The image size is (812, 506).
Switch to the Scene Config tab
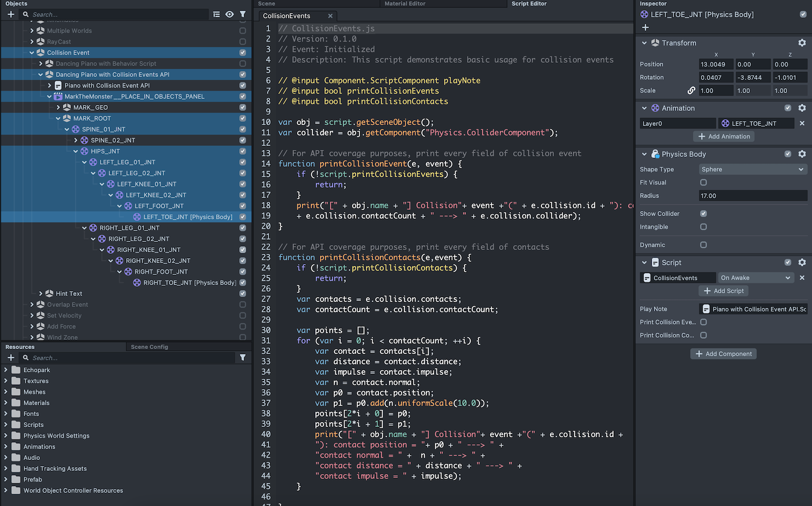(149, 347)
